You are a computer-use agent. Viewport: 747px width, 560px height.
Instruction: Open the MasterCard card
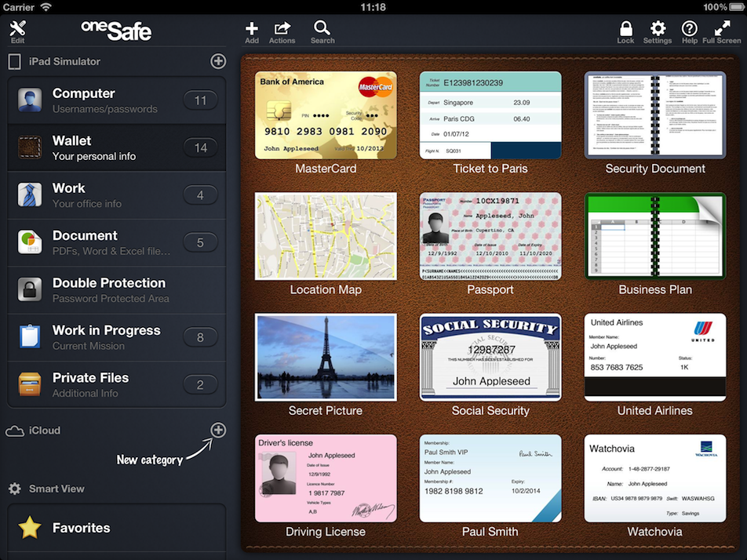point(326,115)
